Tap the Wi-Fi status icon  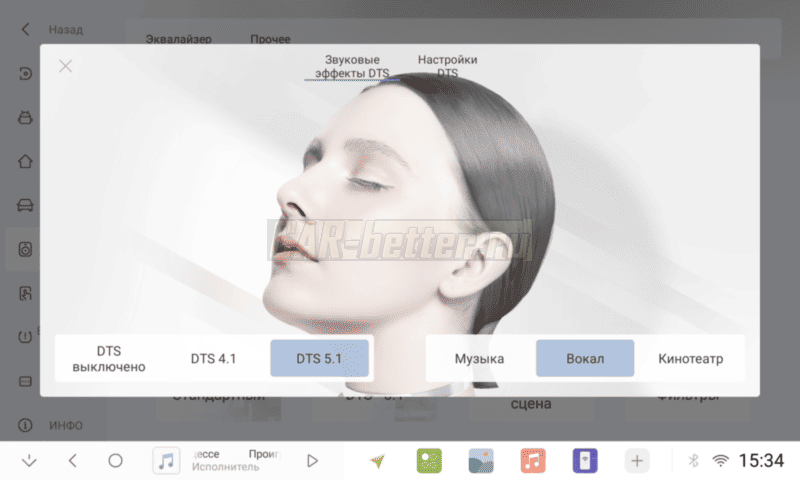tap(719, 461)
